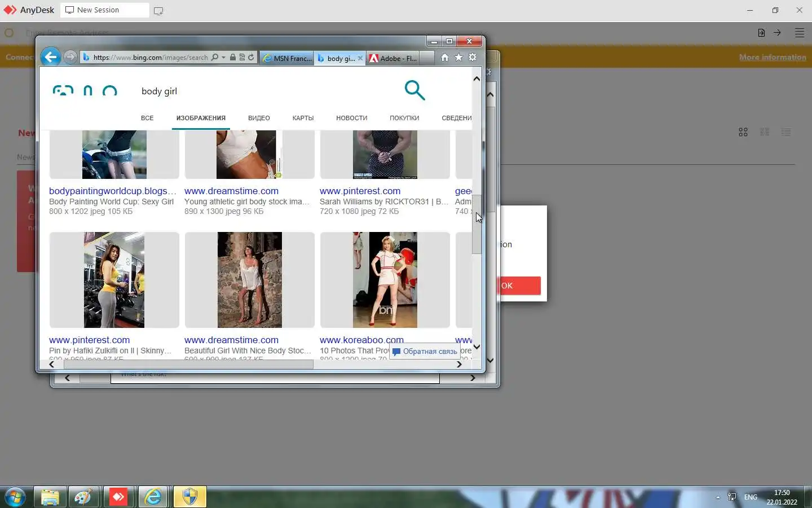Click the 'body girl' search input field
The height and width of the screenshot is (508, 812).
[265, 91]
